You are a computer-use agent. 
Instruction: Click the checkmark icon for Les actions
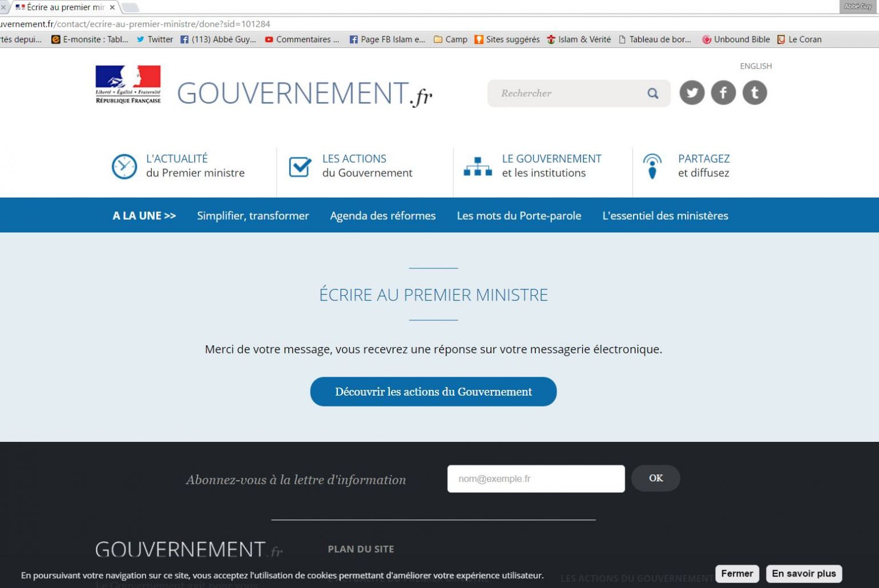coord(300,167)
